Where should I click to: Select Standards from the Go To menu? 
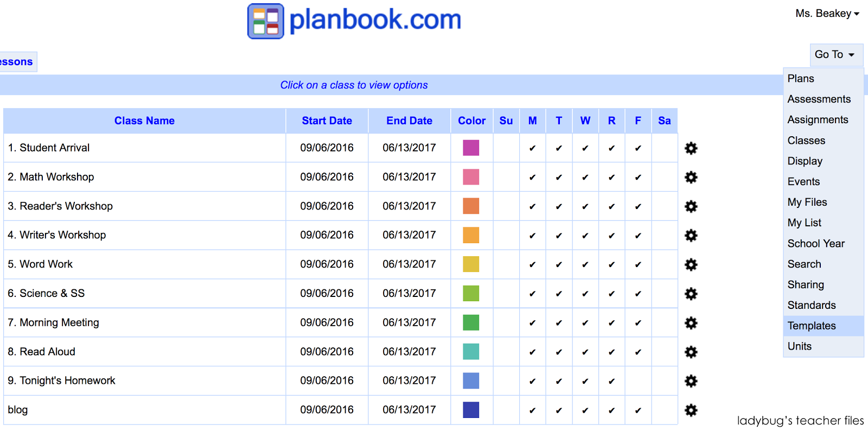point(811,305)
